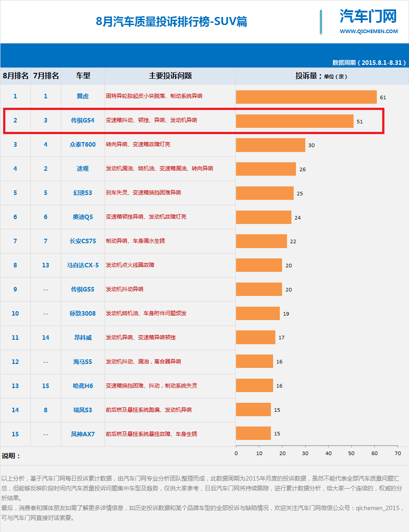The image size is (409, 532).
Task: Click complaint text 发动机烧机油、车身附件问题频发
Action: 146,313
